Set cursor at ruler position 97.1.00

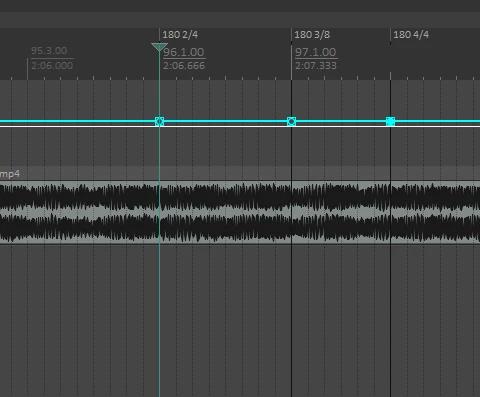315,52
